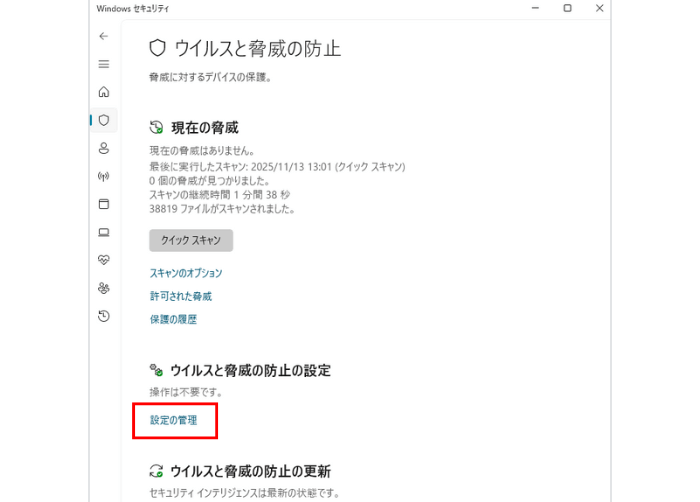Open app & browser control window icon
Screen dimensions: 700x502
pos(104,204)
